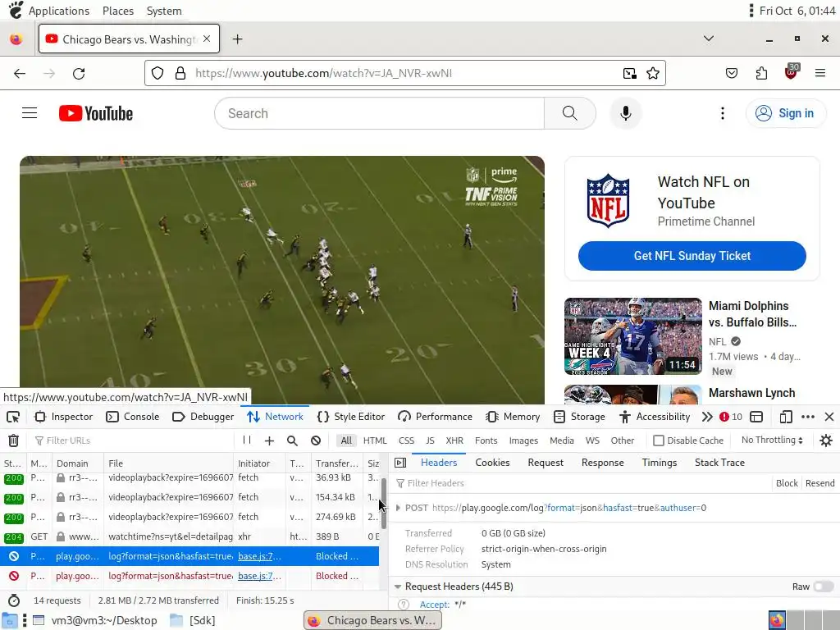This screenshot has height=630, width=840.
Task: Open the Firefox extensions puzzle icon
Action: click(x=761, y=73)
